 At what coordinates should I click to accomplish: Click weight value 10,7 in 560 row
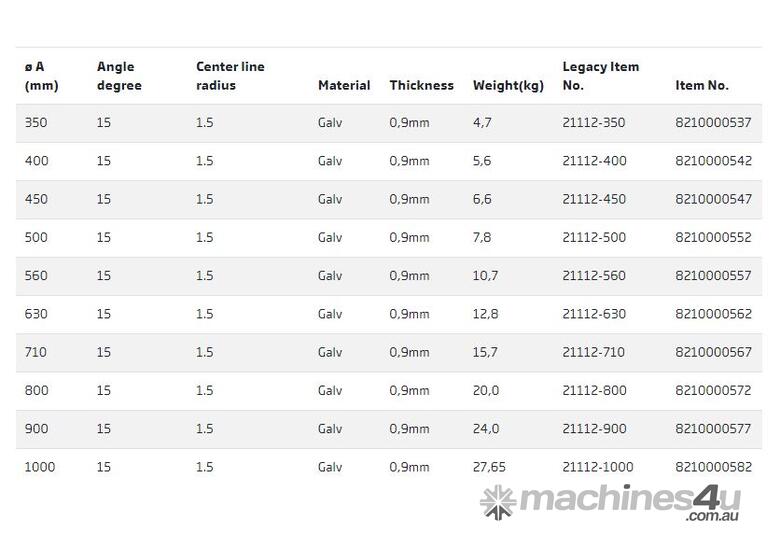(485, 276)
